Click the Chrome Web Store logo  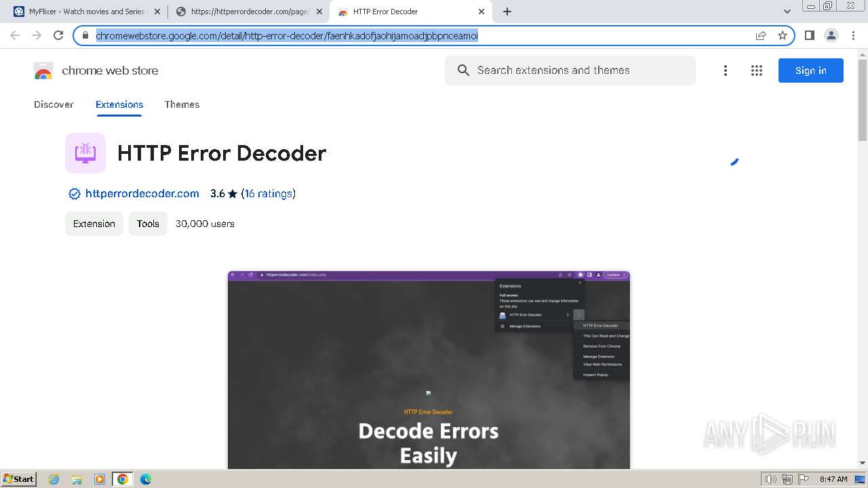[x=43, y=70]
